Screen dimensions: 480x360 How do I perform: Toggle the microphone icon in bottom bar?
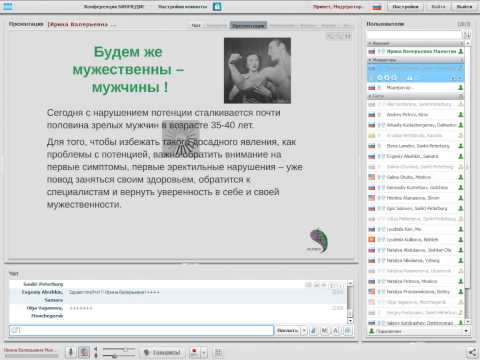pyautogui.click(x=71, y=352)
